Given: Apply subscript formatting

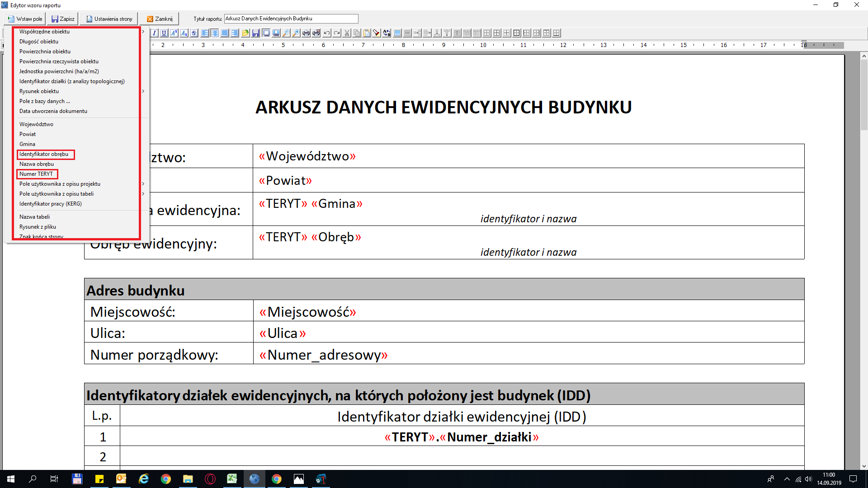Looking at the screenshot, I should click(184, 33).
